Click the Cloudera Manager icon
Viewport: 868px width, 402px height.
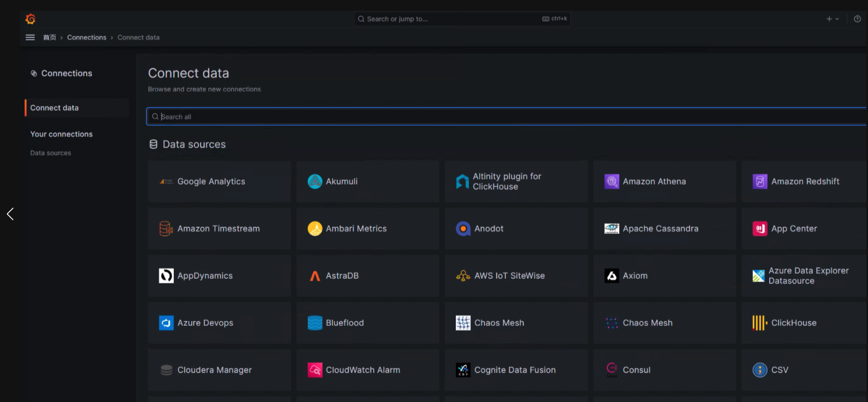(166, 370)
